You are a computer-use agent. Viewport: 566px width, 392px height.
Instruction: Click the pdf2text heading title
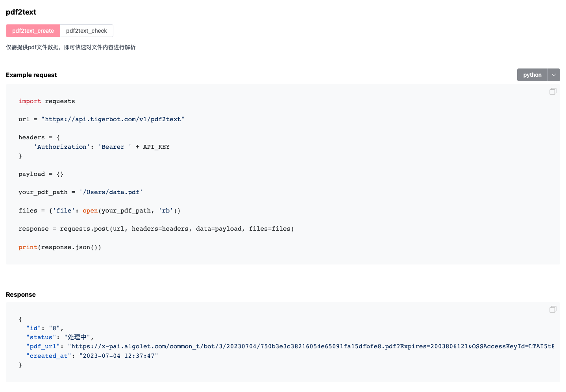pyautogui.click(x=21, y=12)
